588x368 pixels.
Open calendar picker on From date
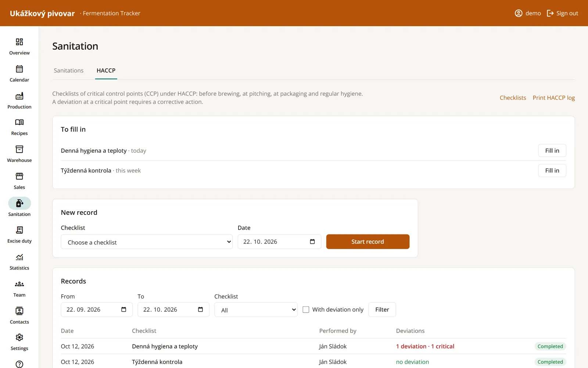(124, 309)
